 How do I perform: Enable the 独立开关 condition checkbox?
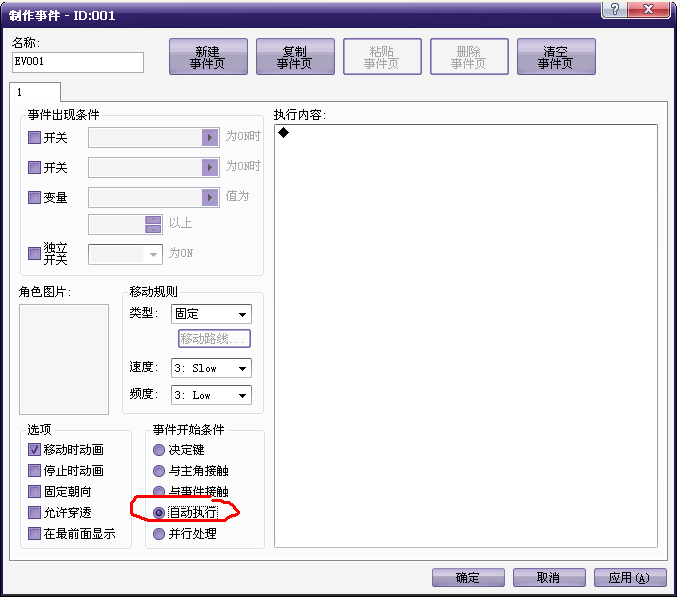coord(34,253)
